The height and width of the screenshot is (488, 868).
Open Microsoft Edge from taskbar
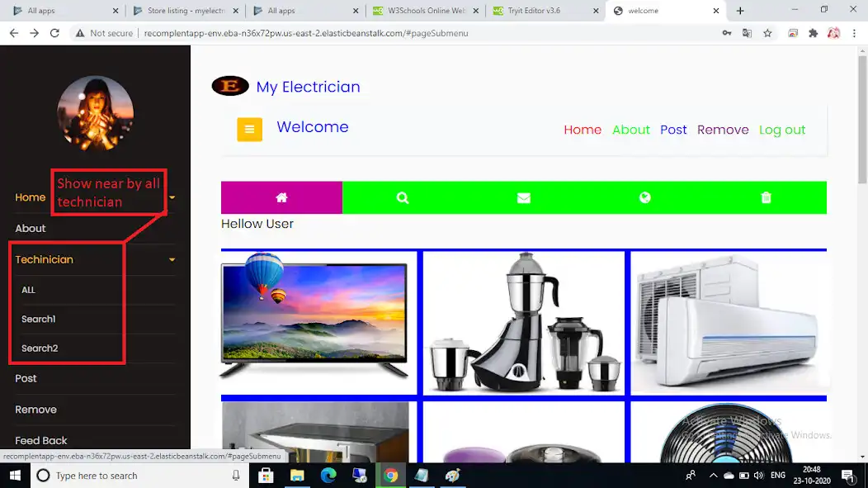(328, 476)
